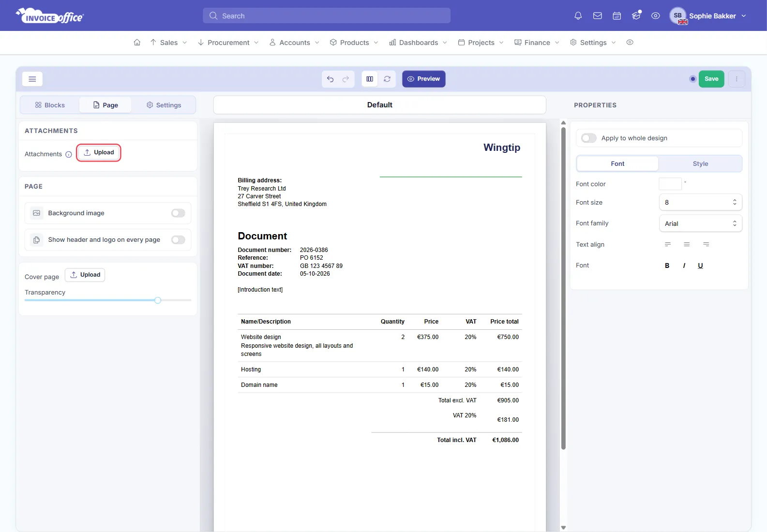The height and width of the screenshot is (532, 767).
Task: Click the refresh design icon
Action: point(387,79)
